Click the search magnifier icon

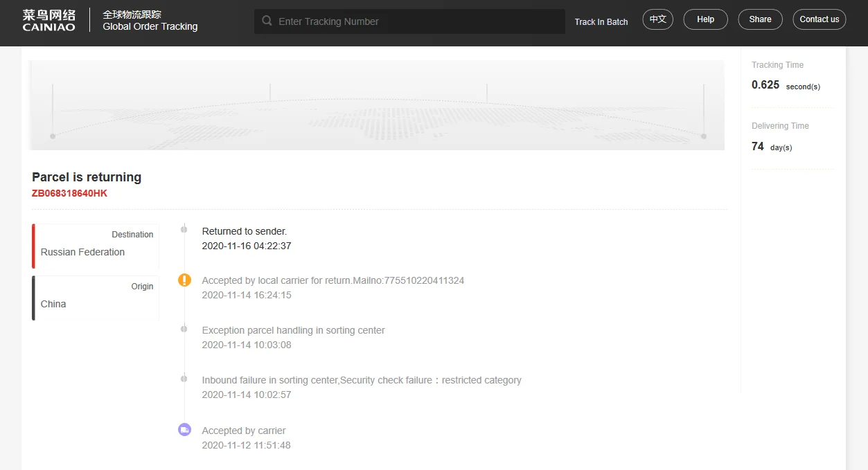[267, 21]
